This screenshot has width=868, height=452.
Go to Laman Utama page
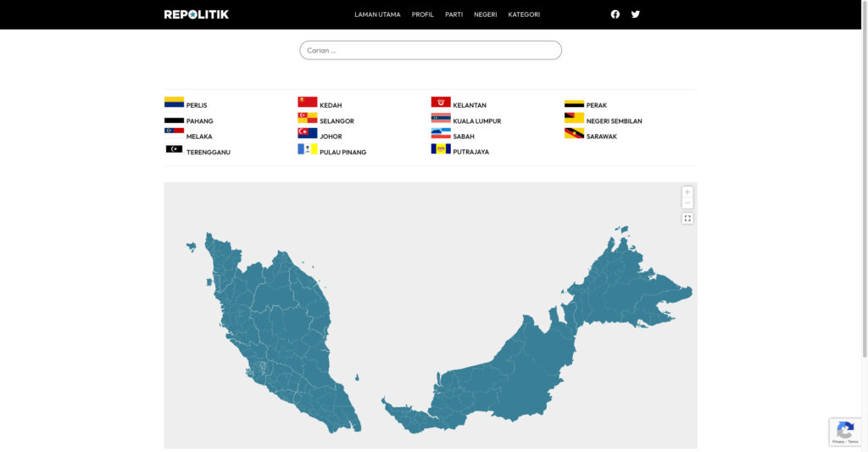377,14
